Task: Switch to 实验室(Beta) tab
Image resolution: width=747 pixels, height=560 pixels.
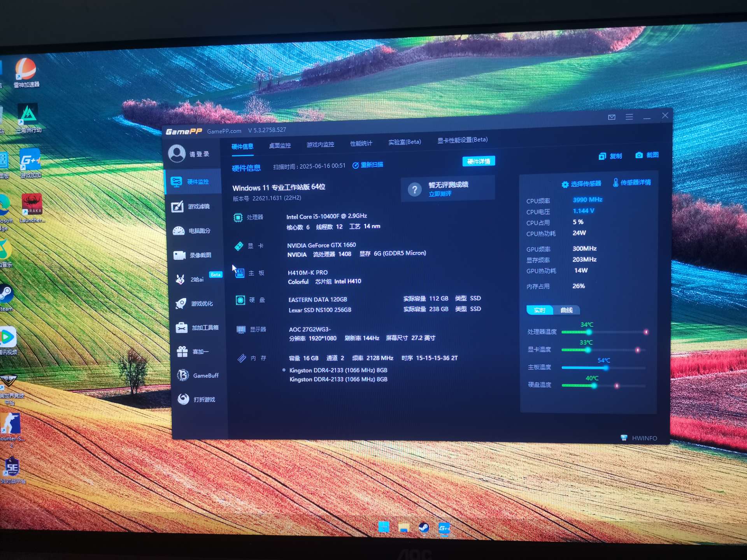Action: click(405, 142)
